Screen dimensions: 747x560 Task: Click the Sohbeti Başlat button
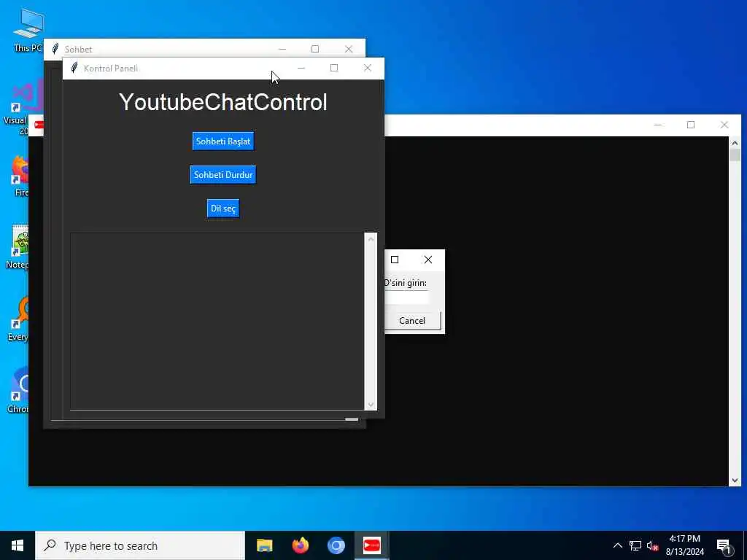coord(223,141)
